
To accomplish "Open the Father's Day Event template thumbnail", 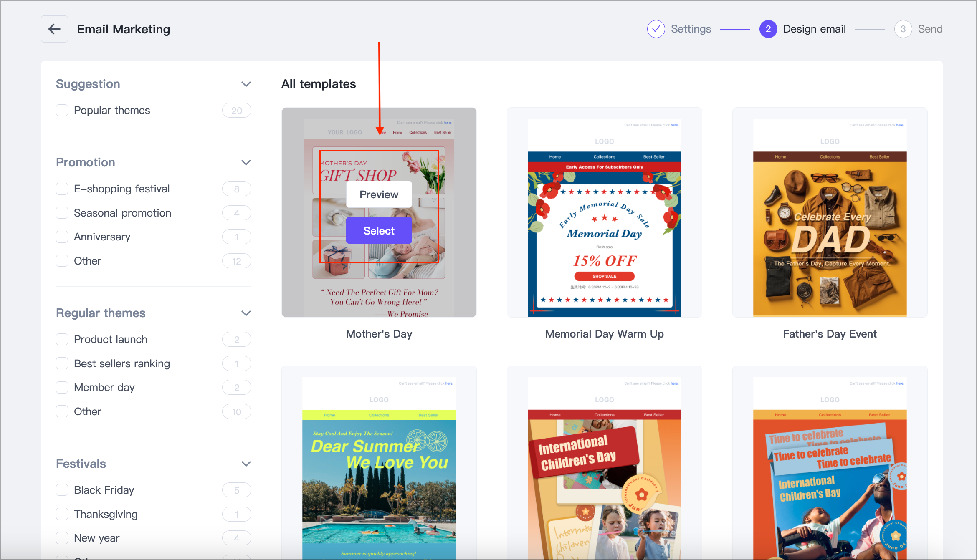I will tap(830, 212).
